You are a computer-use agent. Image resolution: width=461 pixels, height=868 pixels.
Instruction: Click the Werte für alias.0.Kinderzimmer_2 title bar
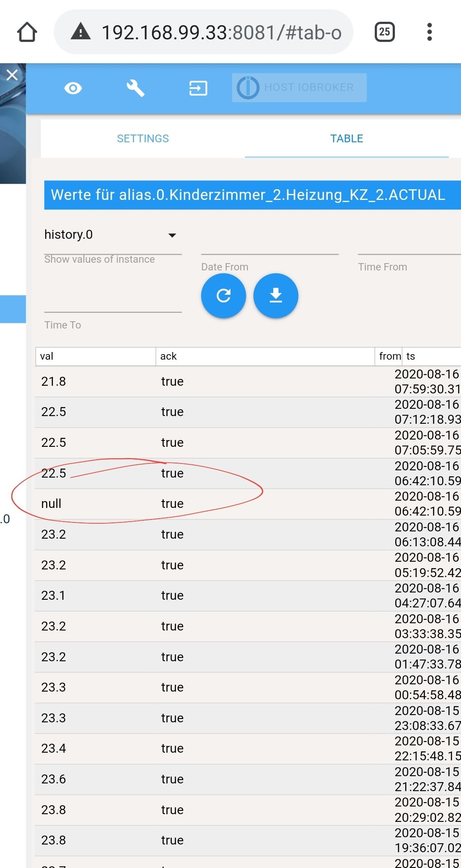click(x=252, y=195)
